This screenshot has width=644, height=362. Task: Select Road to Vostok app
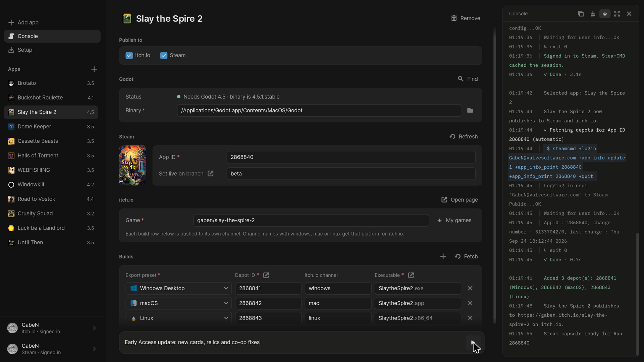point(51,199)
